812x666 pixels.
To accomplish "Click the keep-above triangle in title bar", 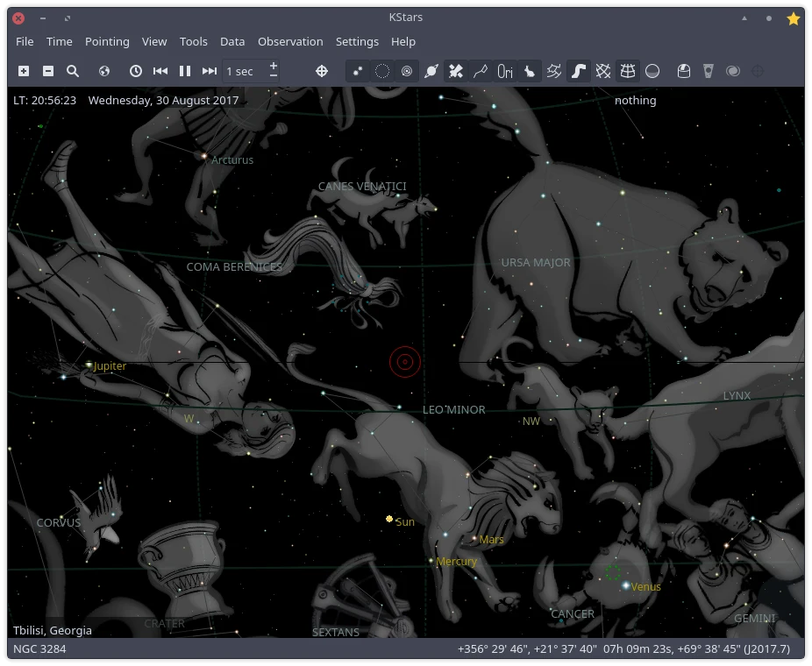I will coord(744,18).
